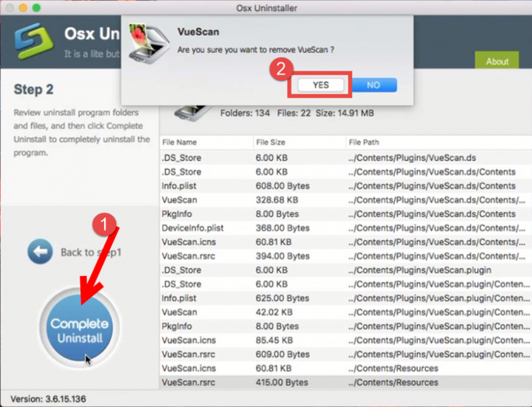Select the VueScan.rsrc 609.00 Bytes row
Viewport: 532px width, 407px height.
tap(346, 354)
